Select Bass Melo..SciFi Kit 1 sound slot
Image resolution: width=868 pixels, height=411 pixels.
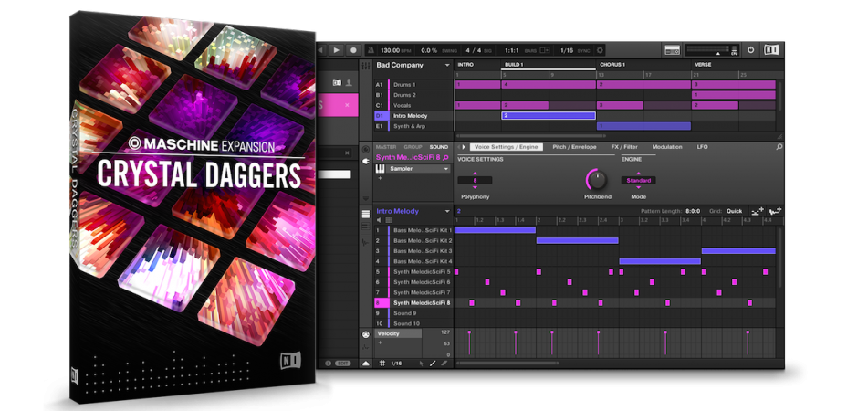click(413, 230)
